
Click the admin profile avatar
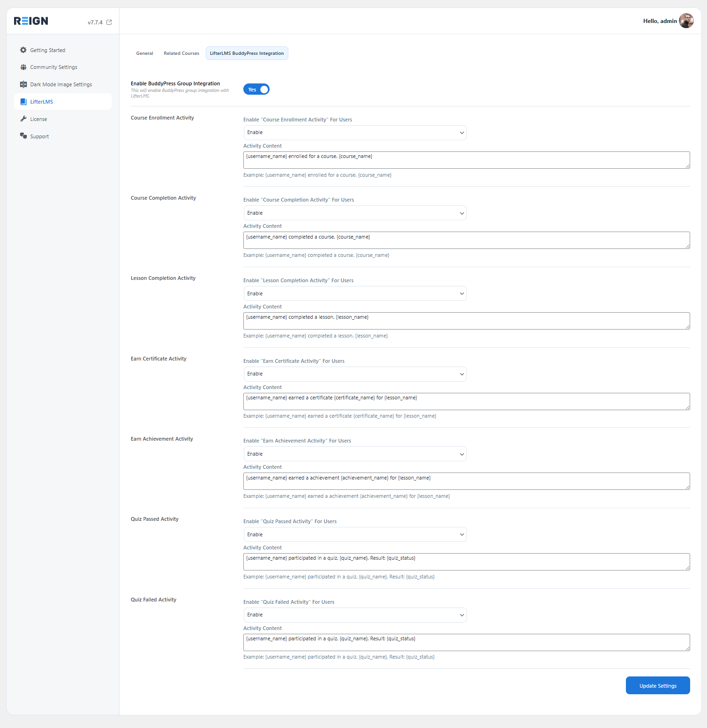686,21
